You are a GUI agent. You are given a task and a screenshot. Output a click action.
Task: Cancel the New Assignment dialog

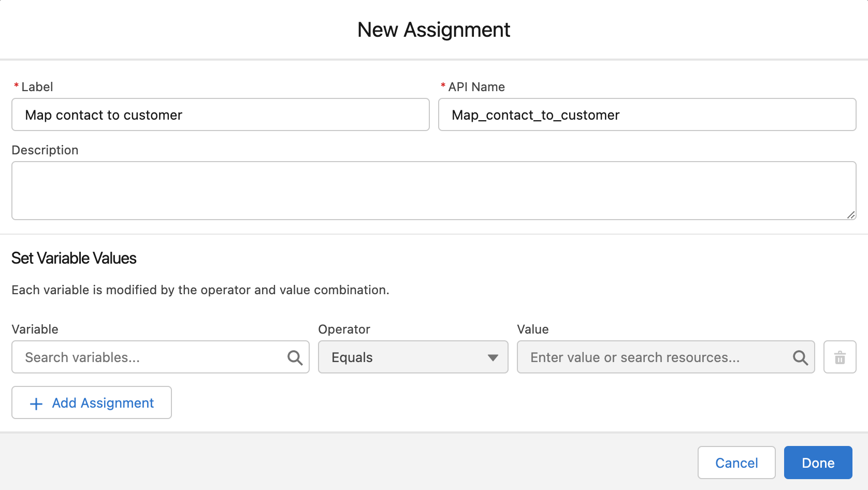[736, 462]
